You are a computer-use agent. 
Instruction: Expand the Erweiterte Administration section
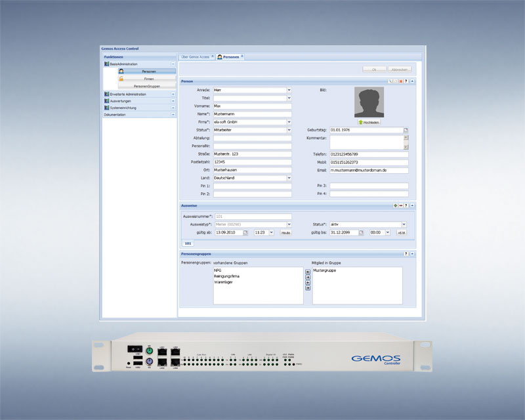click(173, 94)
